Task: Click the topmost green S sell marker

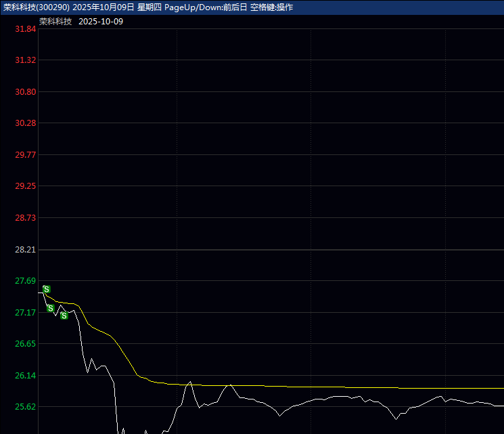Action: pos(46,289)
